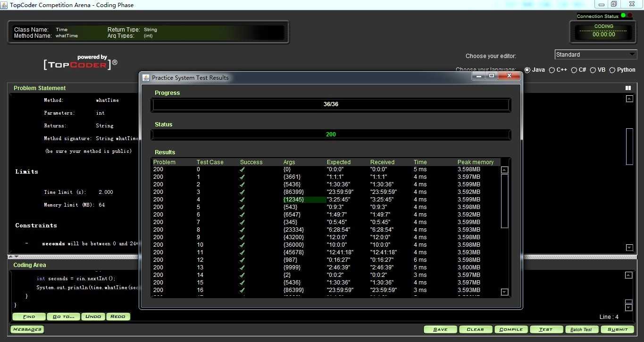Click the Save button

tap(440, 329)
